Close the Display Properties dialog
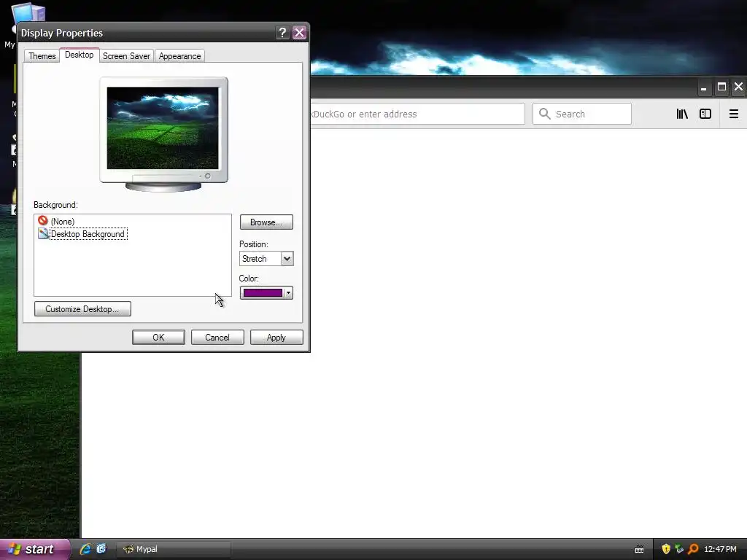 (299, 32)
